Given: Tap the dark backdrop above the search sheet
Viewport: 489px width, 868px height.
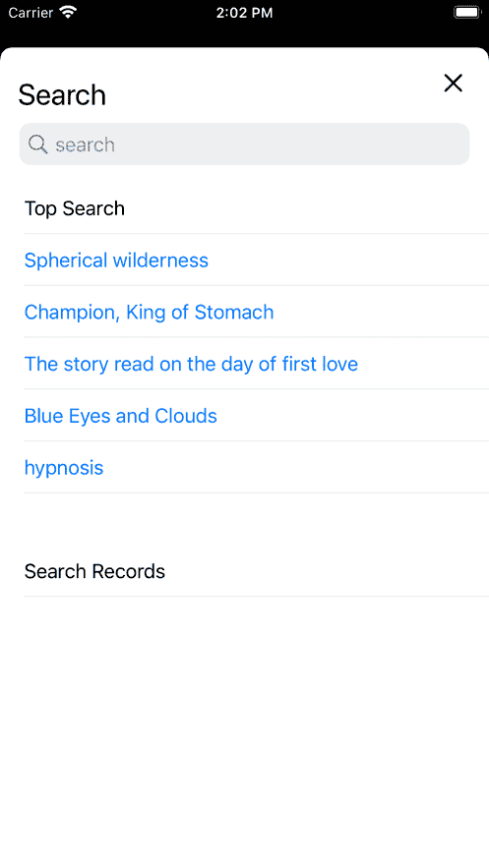Looking at the screenshot, I should [x=244, y=34].
